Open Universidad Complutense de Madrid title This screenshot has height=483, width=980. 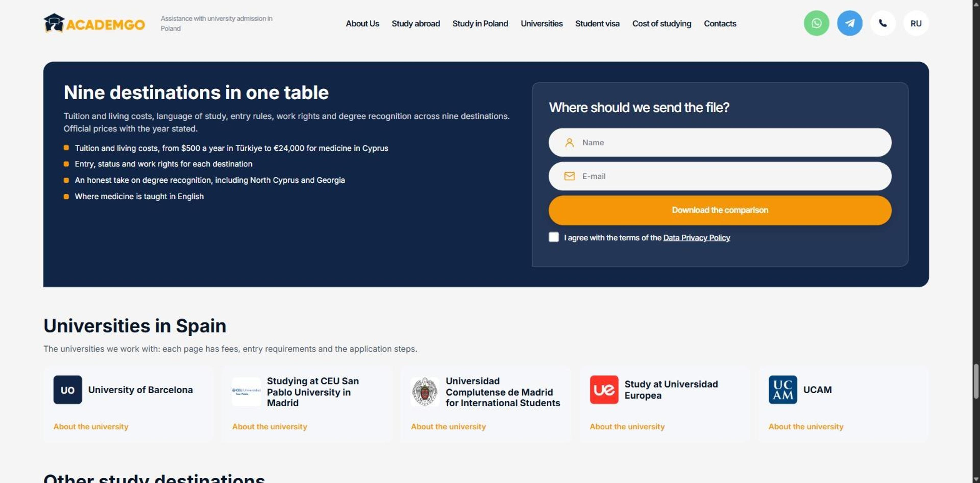pyautogui.click(x=503, y=392)
